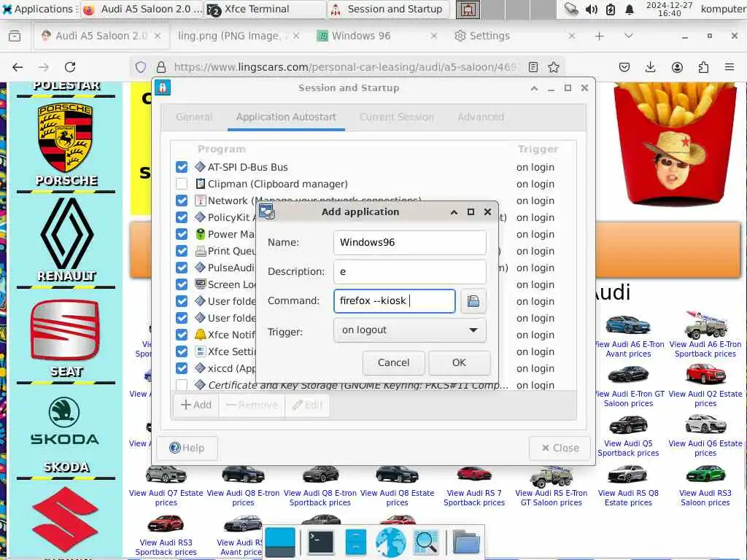Uncheck the PulseAudio autostart checkbox

click(x=182, y=268)
